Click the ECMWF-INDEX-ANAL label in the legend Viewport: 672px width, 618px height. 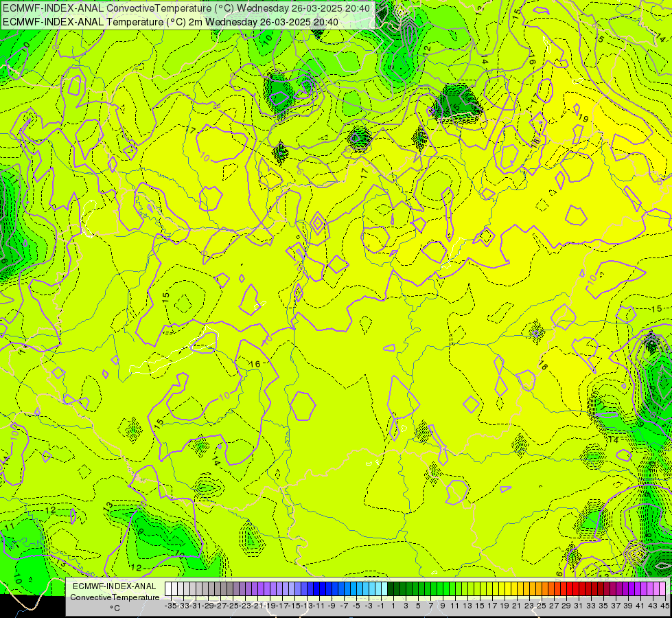click(x=115, y=586)
